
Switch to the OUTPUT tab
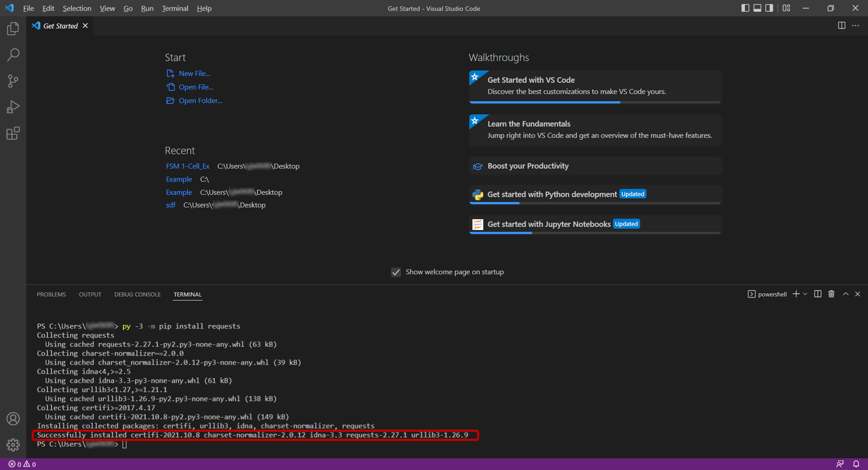click(90, 294)
